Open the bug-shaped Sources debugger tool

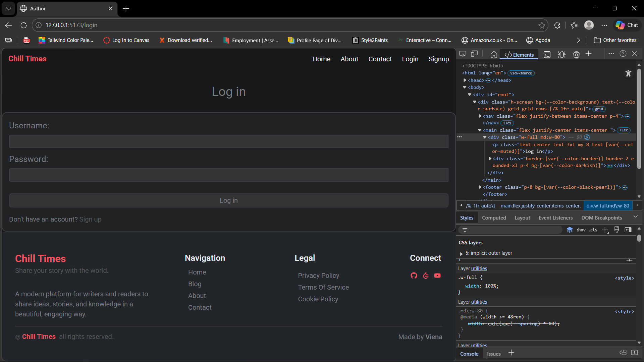click(x=562, y=55)
